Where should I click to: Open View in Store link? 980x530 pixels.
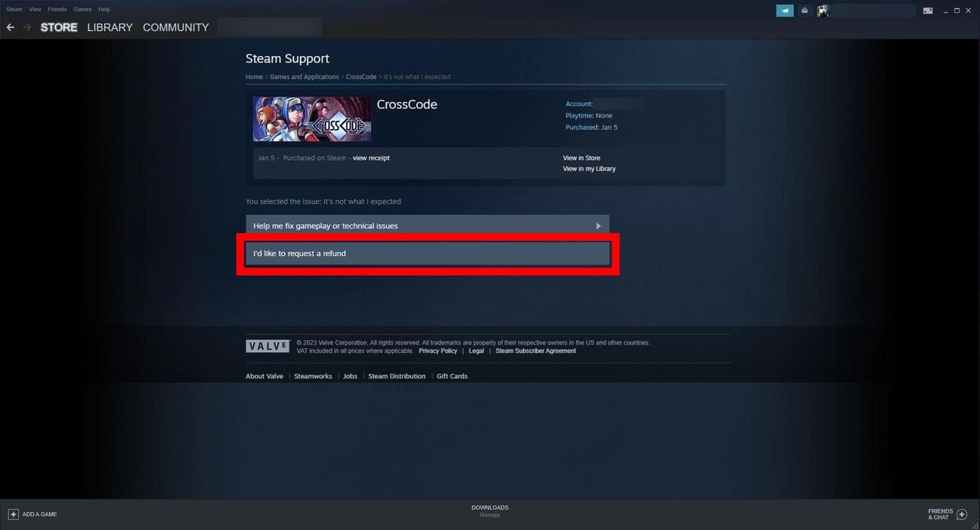(x=581, y=158)
